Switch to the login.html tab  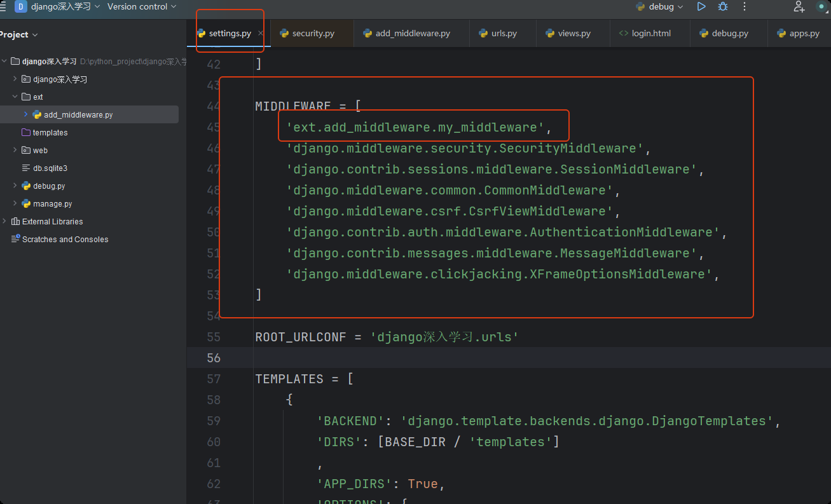click(650, 33)
